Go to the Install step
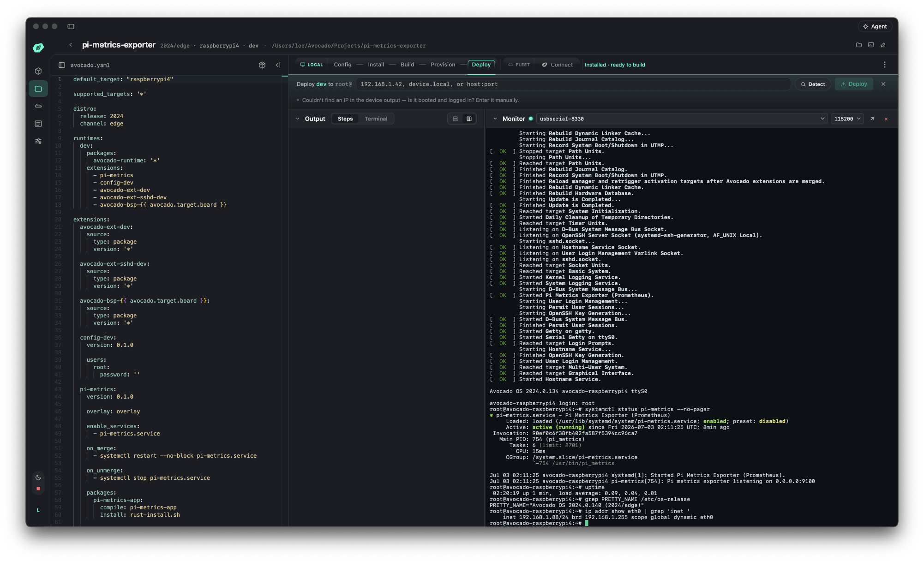924x561 pixels. [376, 65]
